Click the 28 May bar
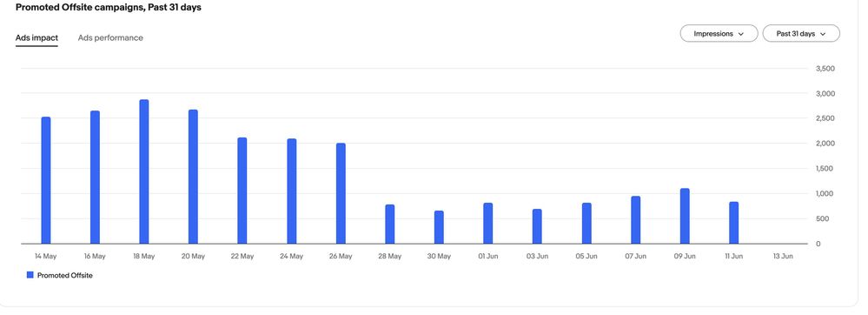This screenshot has height=315, width=868. pyautogui.click(x=390, y=224)
